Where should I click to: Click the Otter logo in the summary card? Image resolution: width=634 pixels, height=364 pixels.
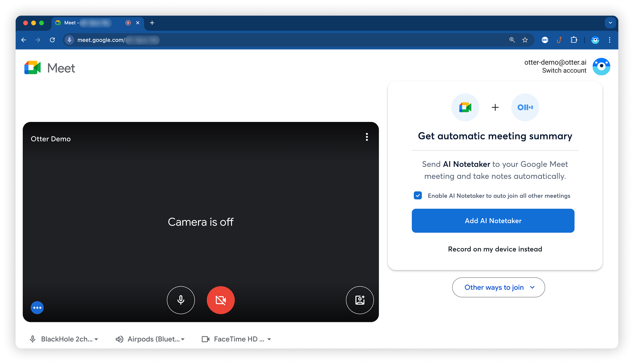pos(525,107)
